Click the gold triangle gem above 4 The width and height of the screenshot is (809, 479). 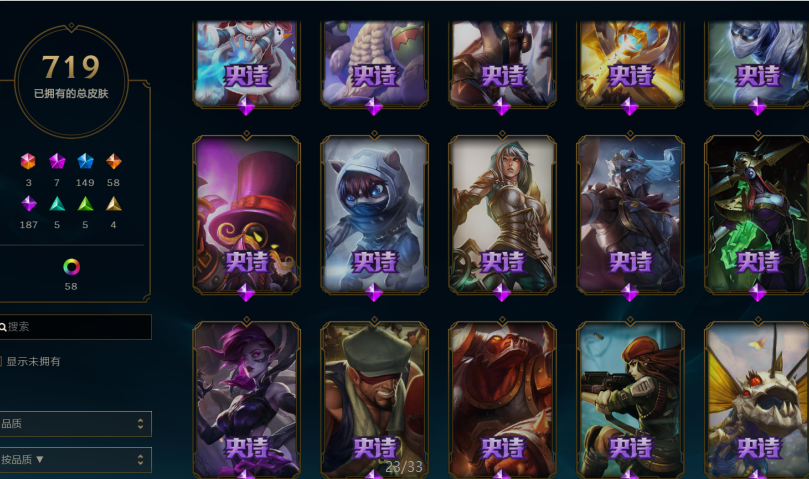[114, 204]
